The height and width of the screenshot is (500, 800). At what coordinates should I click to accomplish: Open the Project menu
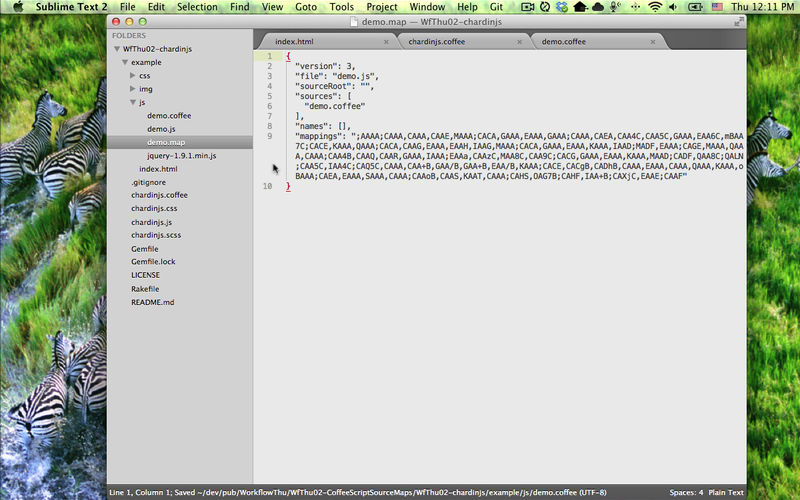pos(382,7)
